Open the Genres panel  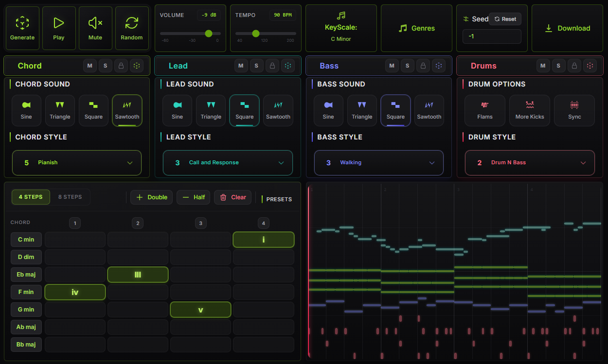click(416, 28)
